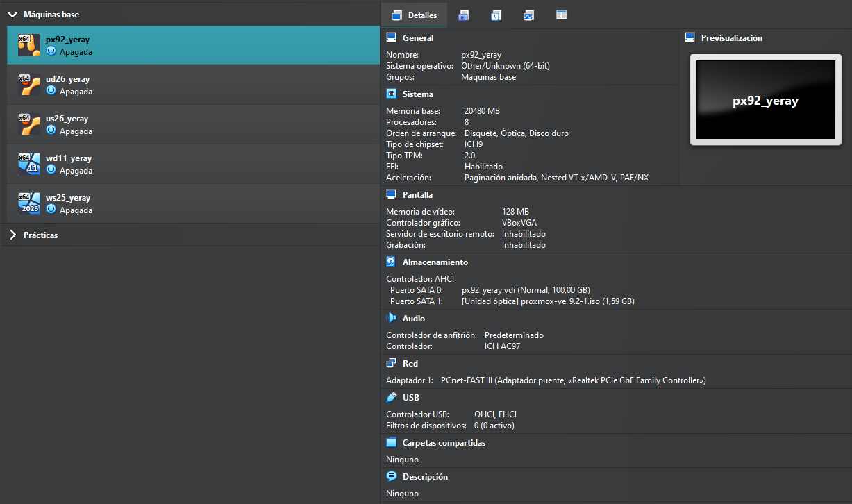Viewport: 852px width, 504px height.
Task: Click the OHCI, EHCI USB controller value
Action: (x=496, y=414)
